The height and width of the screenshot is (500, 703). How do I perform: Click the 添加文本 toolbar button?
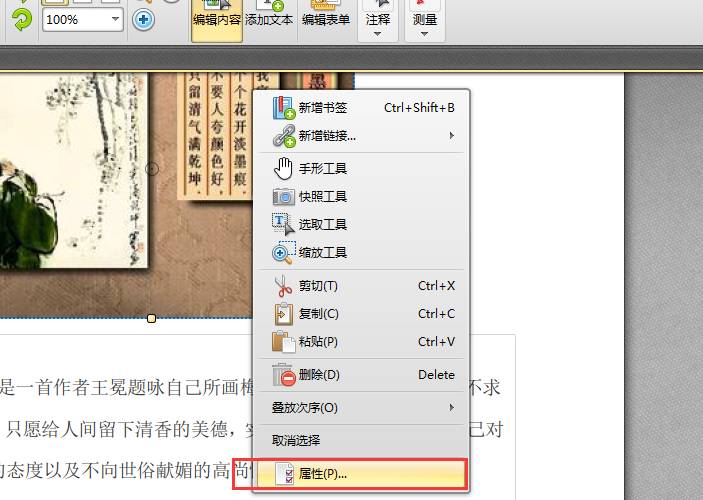(269, 19)
